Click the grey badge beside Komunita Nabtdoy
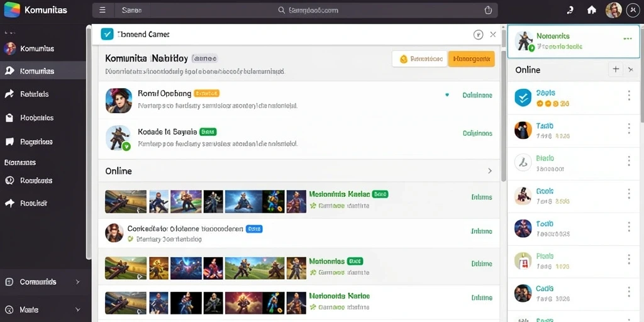 (204, 58)
